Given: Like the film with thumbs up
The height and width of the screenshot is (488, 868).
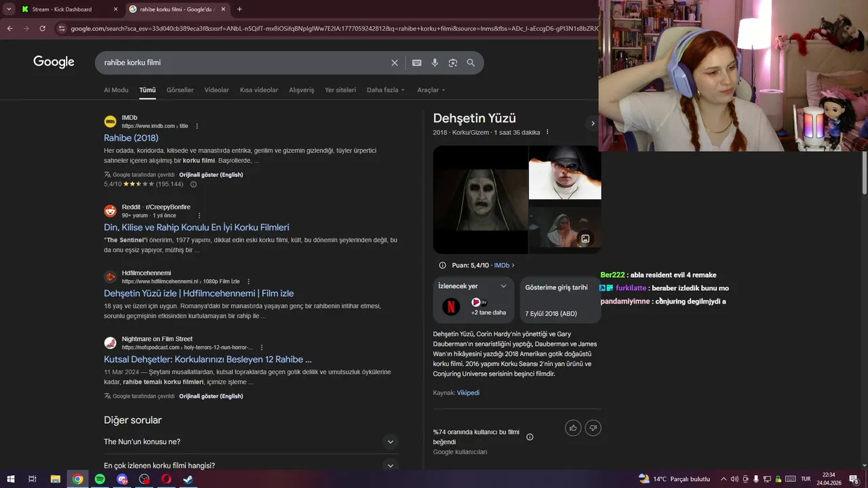Looking at the screenshot, I should point(573,428).
